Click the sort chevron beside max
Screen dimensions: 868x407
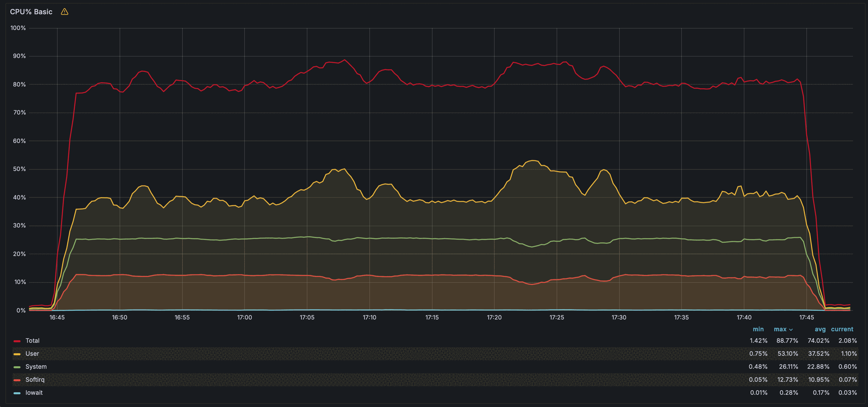click(791, 329)
